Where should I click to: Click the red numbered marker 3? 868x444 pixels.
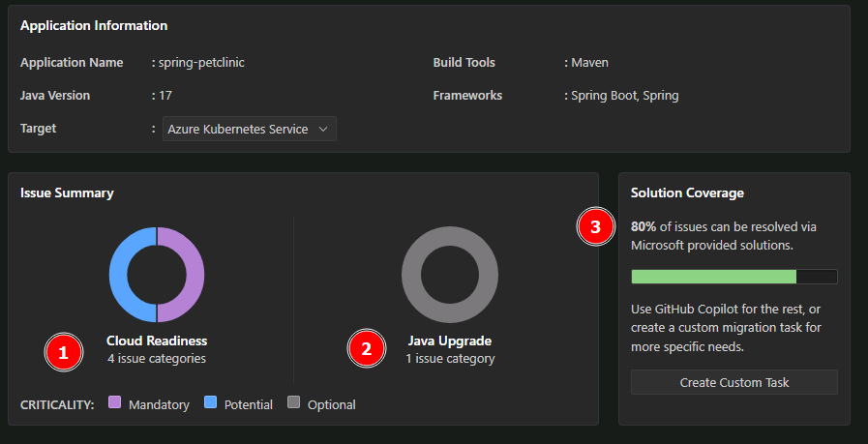[x=595, y=227]
